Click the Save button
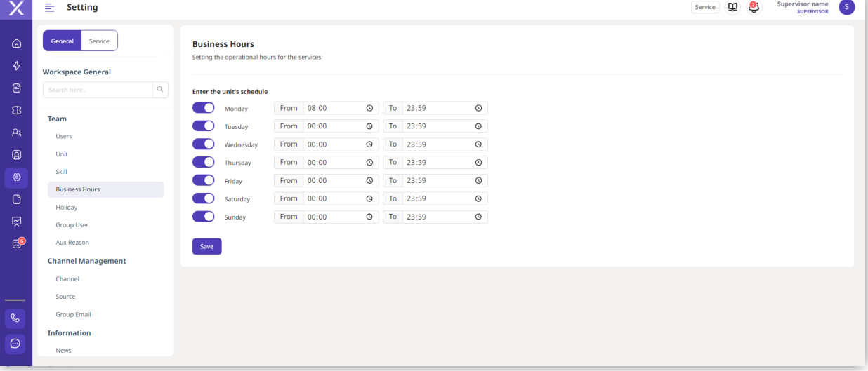 206,246
